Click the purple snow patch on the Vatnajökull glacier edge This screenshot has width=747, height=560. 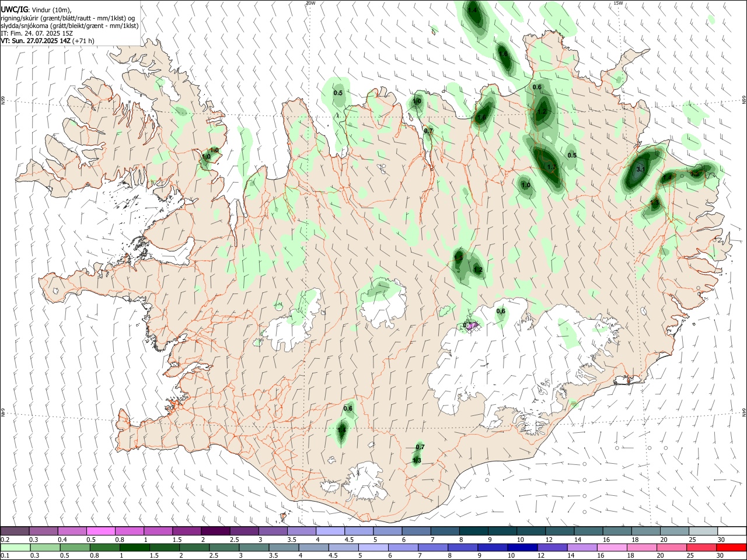tap(472, 325)
